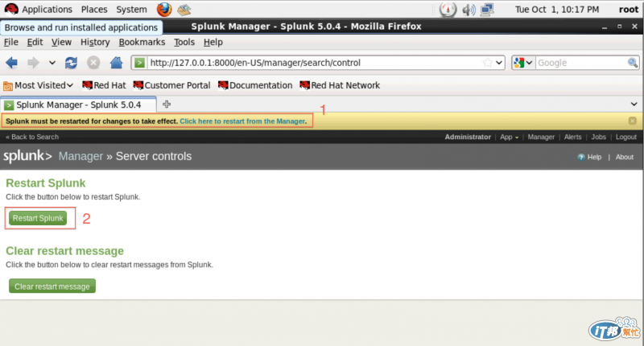Open the back/forward history dropdown arrow
644x346 pixels.
[x=52, y=63]
